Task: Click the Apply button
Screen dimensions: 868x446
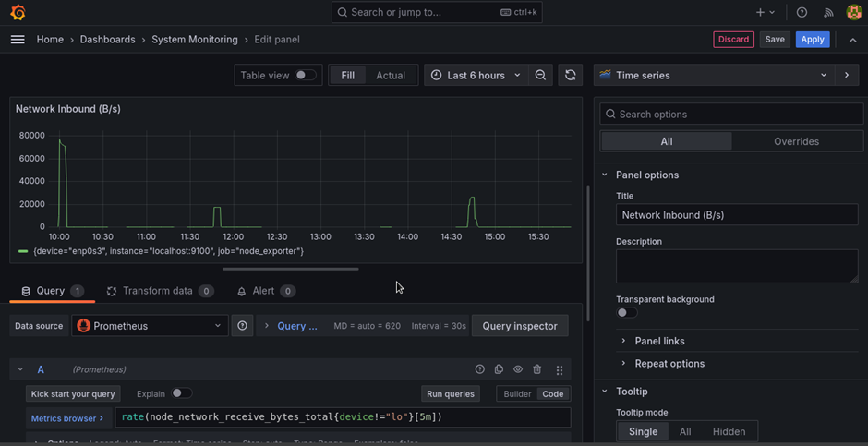Action: 813,40
